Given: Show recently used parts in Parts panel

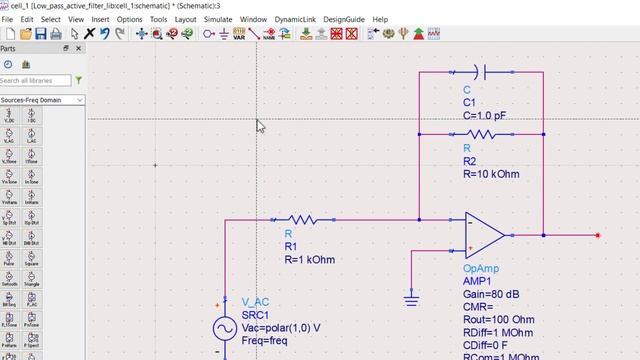Looking at the screenshot, I should (8, 64).
